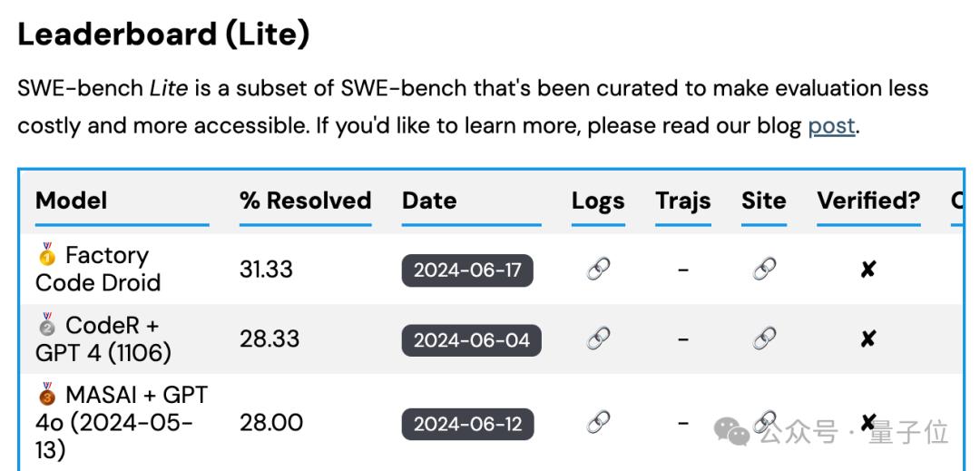980x471 pixels.
Task: Click the bronze medal icon beside MASAI
Action: [47, 394]
